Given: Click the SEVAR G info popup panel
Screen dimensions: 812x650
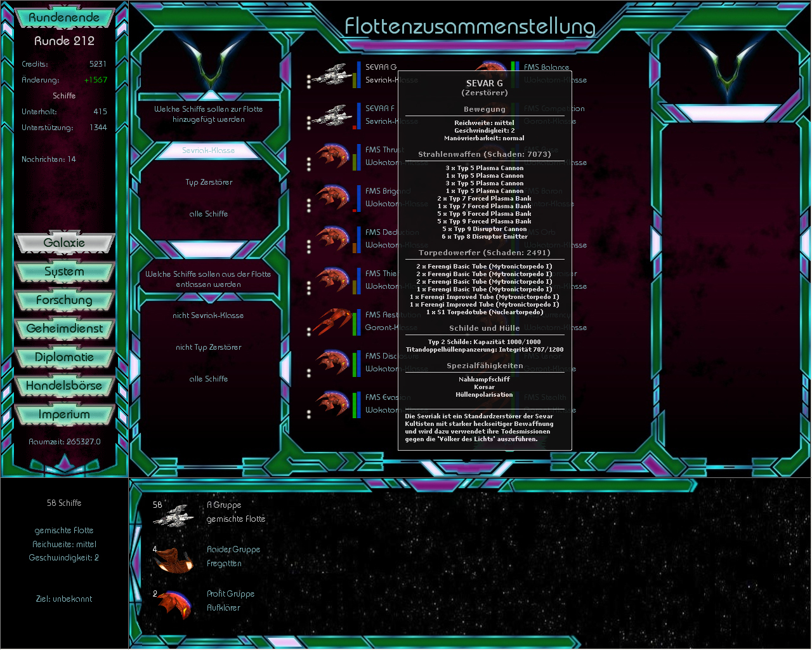Looking at the screenshot, I should click(485, 260).
